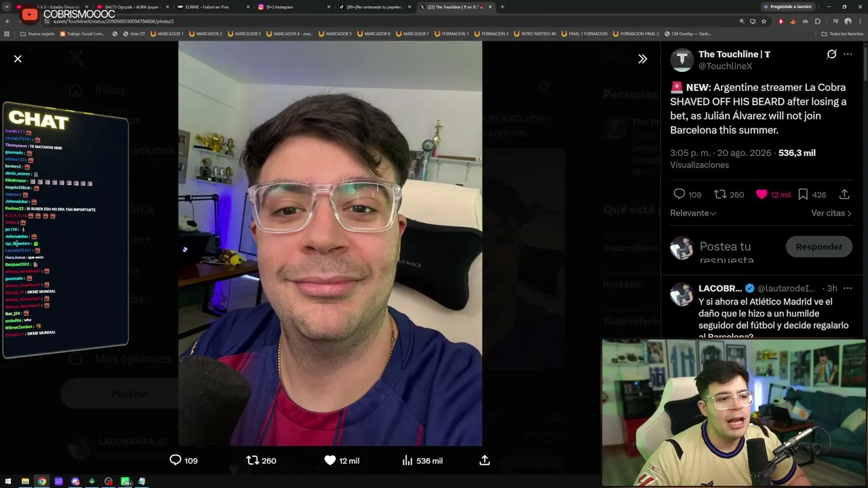
Task: Open the Chrome profile avatar
Action: pos(848,21)
